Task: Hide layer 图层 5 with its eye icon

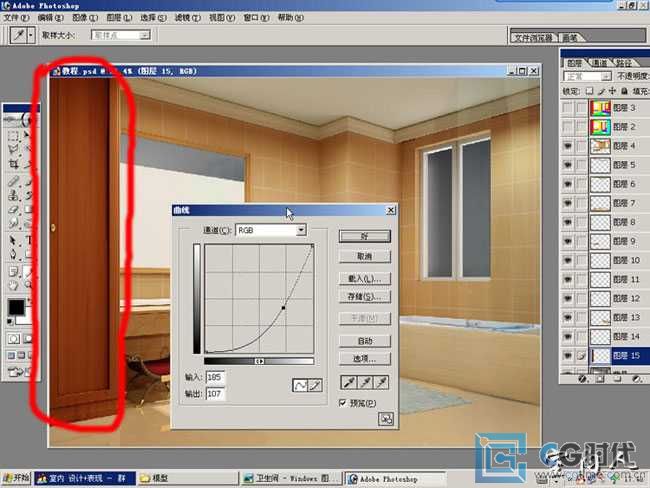Action: tap(568, 165)
